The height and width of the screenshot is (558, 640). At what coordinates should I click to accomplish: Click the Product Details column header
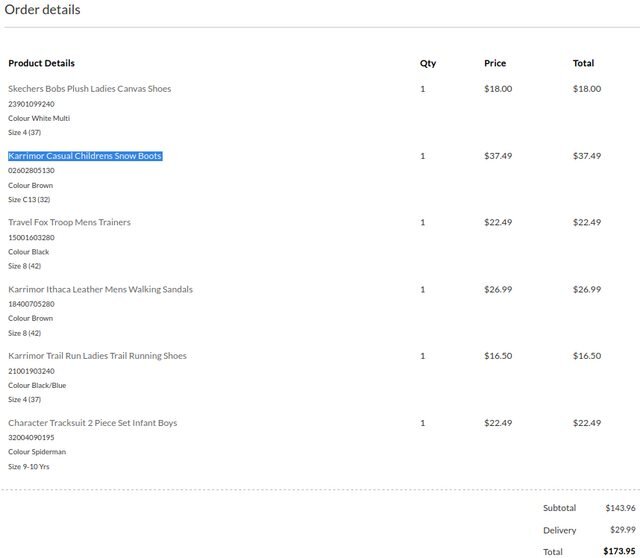(x=41, y=63)
